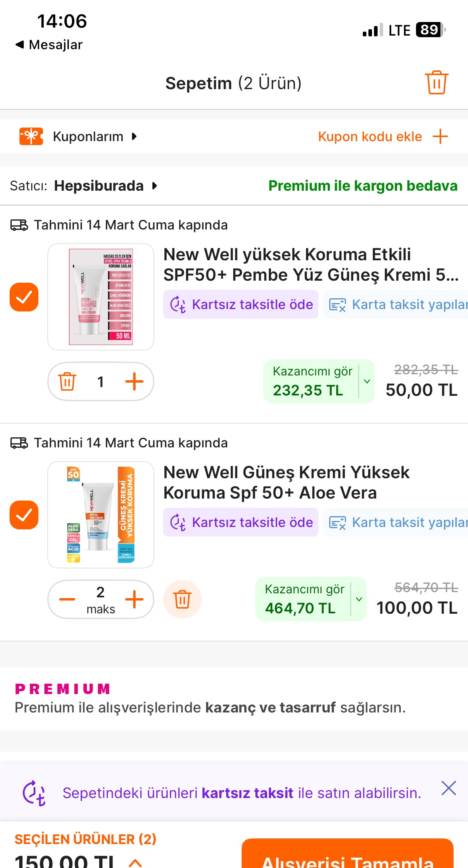Open the Hepsiburada seller page
This screenshot has height=868, width=468.
tap(105, 186)
